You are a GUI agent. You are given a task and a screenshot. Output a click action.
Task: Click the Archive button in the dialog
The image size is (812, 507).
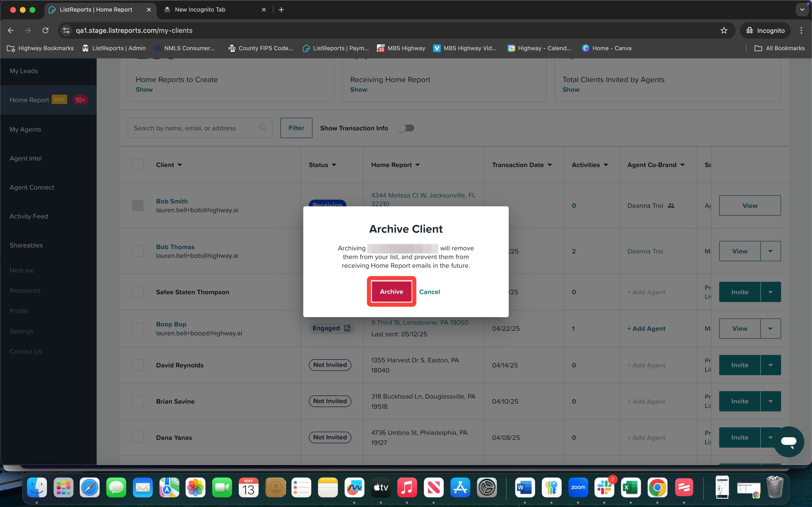point(391,291)
